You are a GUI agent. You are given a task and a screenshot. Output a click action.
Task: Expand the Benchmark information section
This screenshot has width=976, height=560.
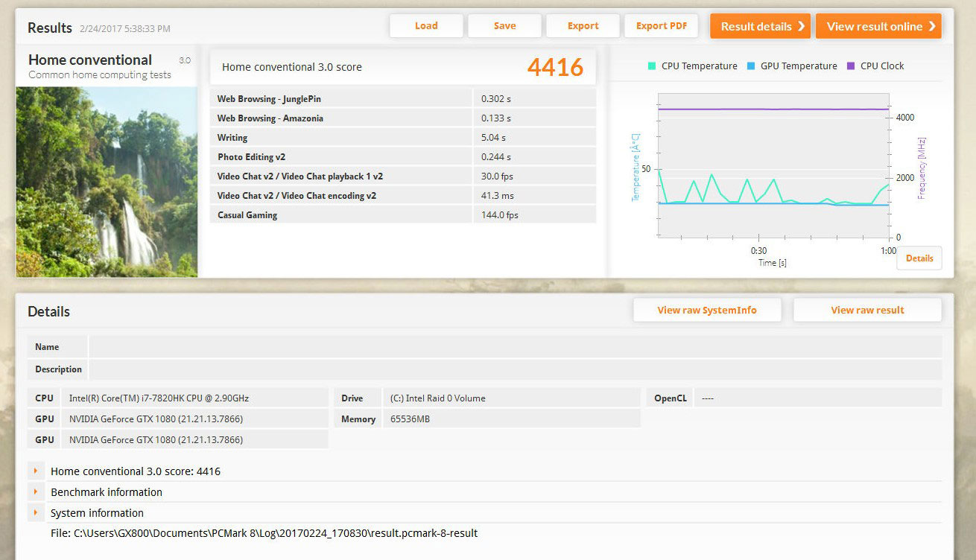pos(36,492)
